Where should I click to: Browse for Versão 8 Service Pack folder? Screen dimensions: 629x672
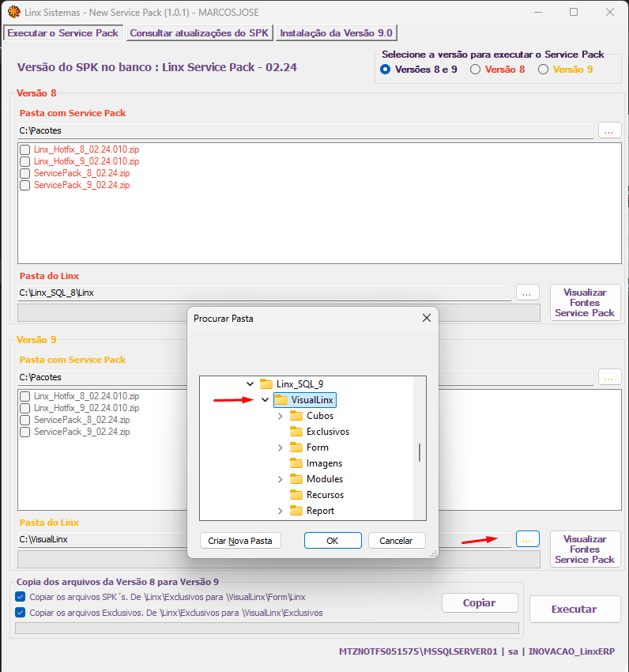tap(609, 130)
